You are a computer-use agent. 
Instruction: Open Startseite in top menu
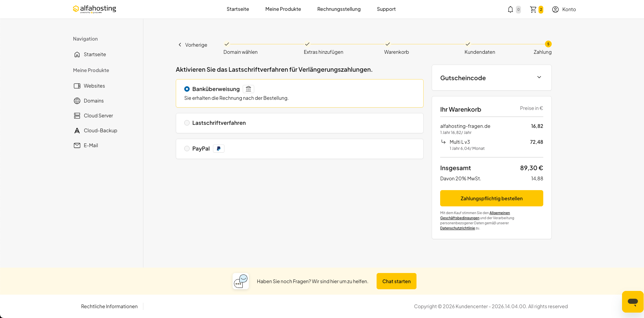[x=238, y=9]
